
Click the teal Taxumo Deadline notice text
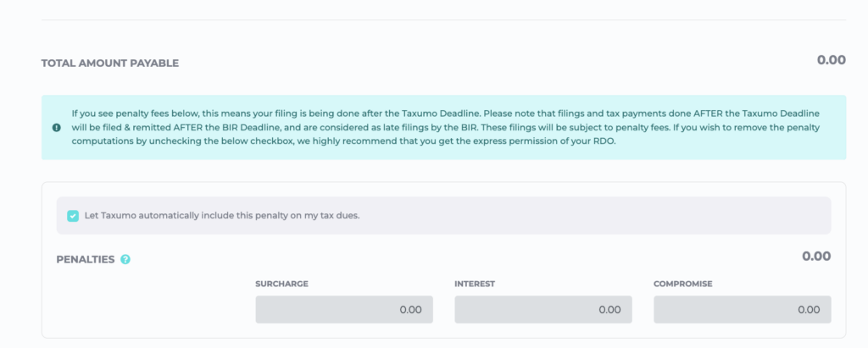pyautogui.click(x=445, y=127)
